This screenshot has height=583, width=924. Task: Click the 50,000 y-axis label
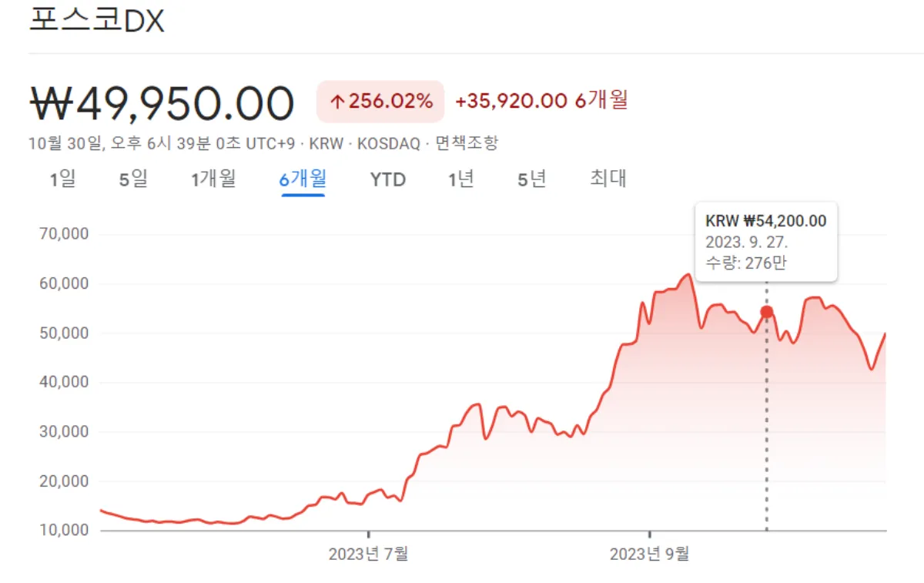[63, 333]
